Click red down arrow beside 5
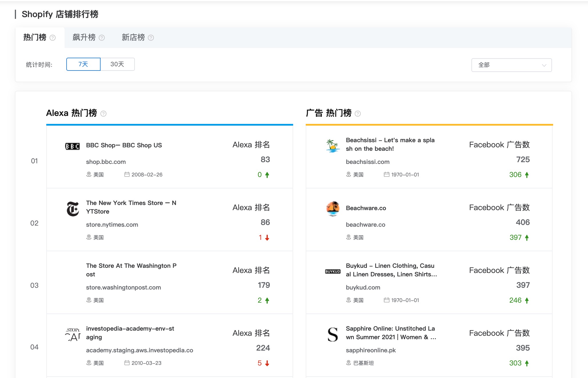Viewport: 588px width, 378px height. point(267,363)
